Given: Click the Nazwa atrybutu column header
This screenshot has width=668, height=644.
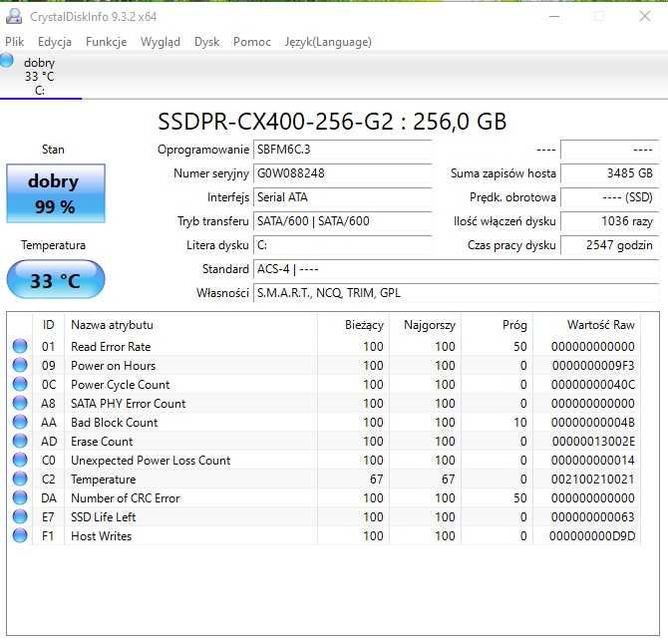Looking at the screenshot, I should pyautogui.click(x=190, y=325).
